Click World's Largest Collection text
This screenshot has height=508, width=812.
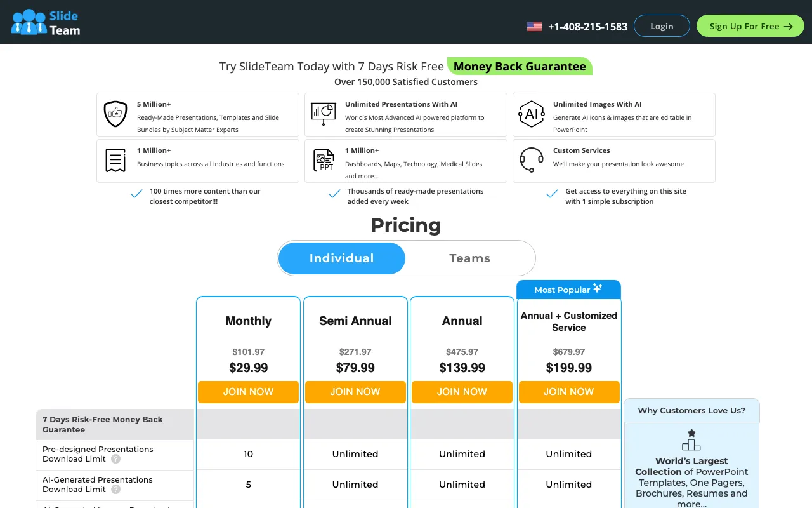682,466
